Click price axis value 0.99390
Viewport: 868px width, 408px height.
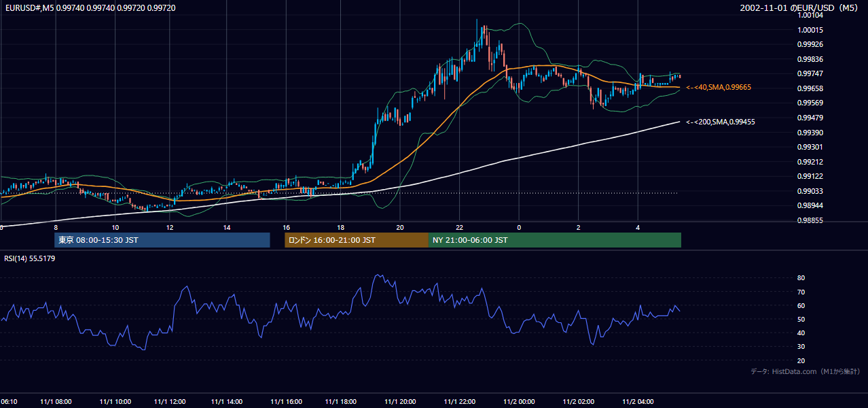[810, 133]
